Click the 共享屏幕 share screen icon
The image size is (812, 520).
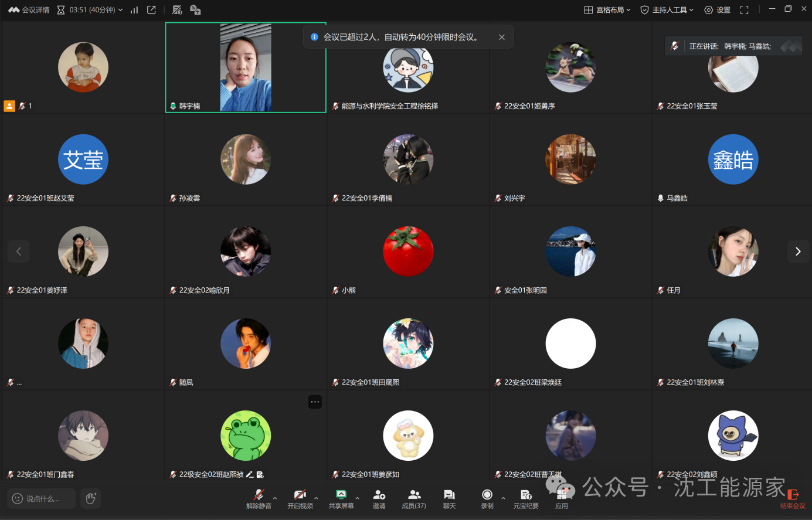(341, 495)
